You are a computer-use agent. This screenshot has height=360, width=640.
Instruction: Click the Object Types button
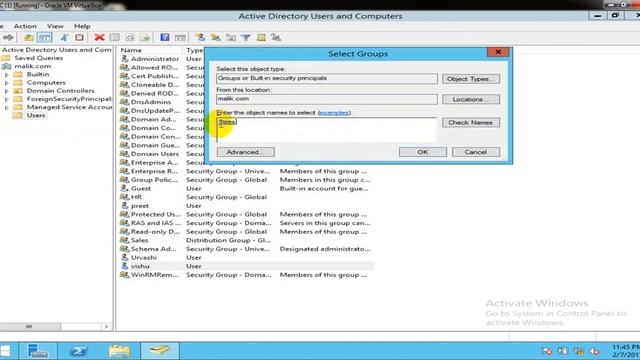pos(471,79)
